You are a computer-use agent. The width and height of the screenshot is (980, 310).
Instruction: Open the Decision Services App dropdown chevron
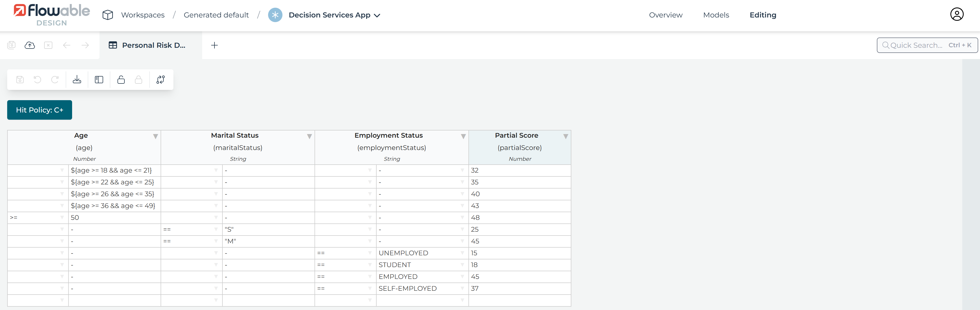[x=377, y=16]
